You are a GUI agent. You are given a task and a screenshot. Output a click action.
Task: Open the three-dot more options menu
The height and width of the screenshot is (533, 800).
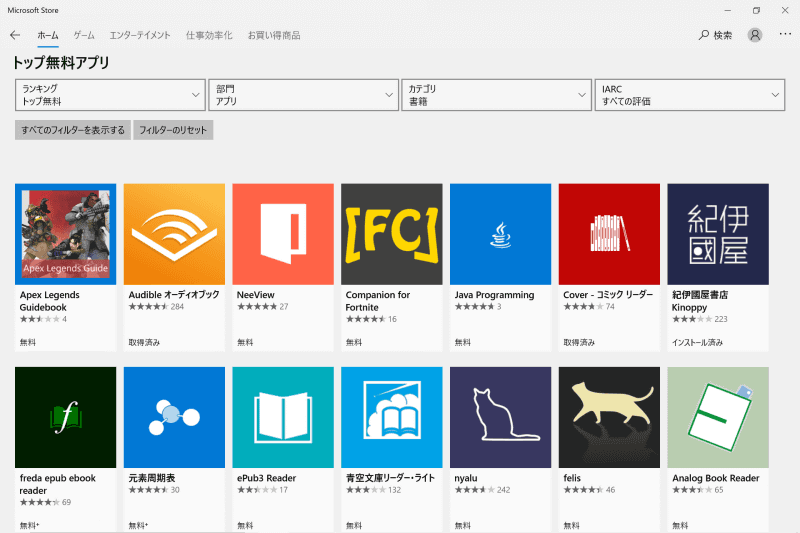[785, 34]
